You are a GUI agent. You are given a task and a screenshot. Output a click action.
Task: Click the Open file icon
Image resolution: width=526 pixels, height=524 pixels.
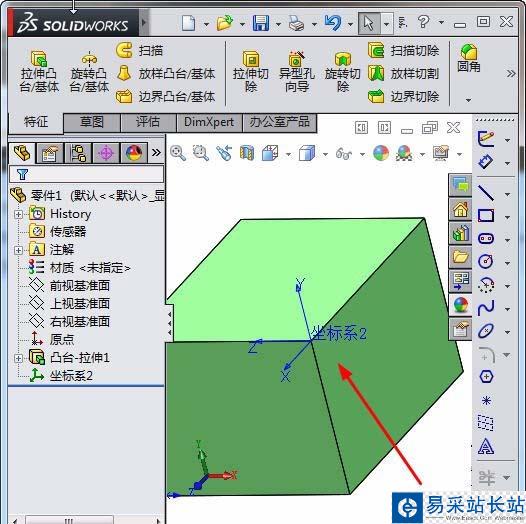(x=225, y=23)
